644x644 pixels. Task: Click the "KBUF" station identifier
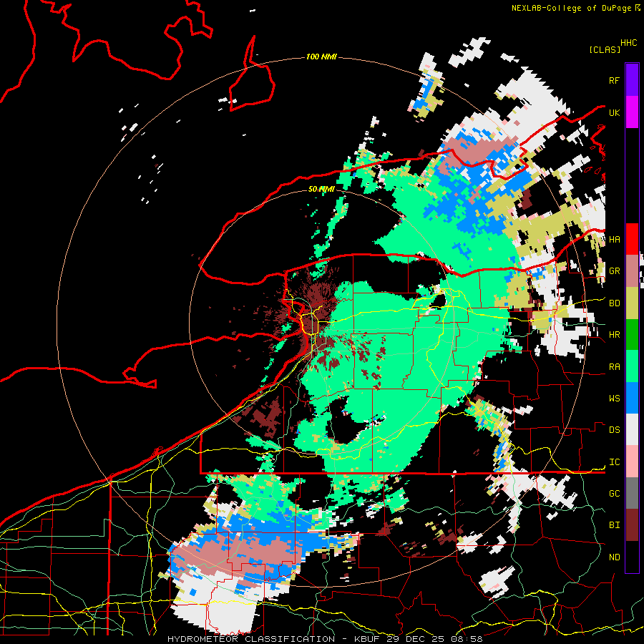point(368,639)
